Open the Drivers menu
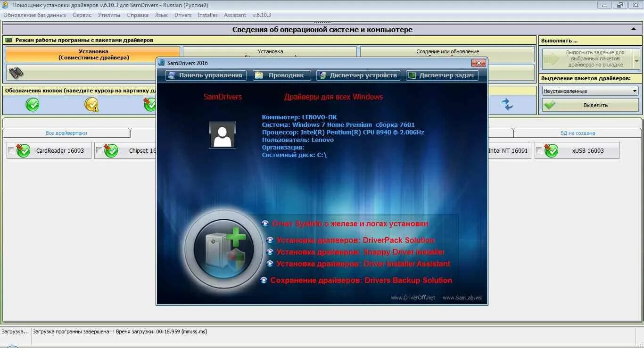 (183, 15)
